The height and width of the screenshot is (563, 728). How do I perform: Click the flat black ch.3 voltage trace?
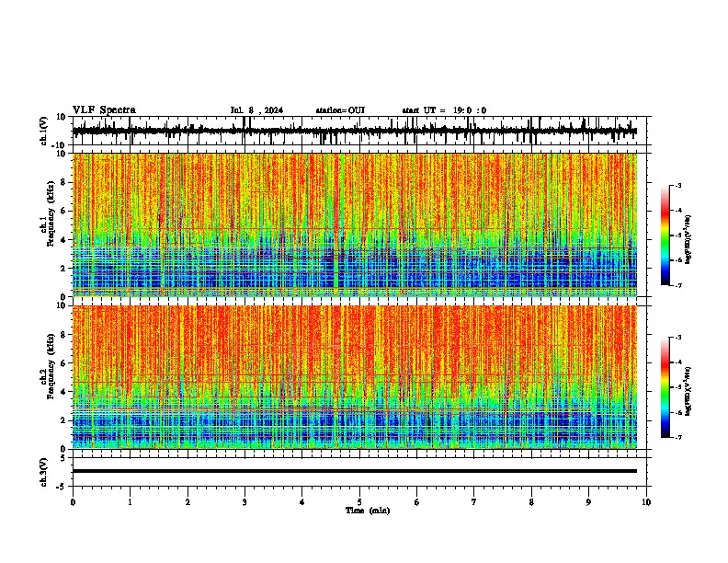[355, 471]
